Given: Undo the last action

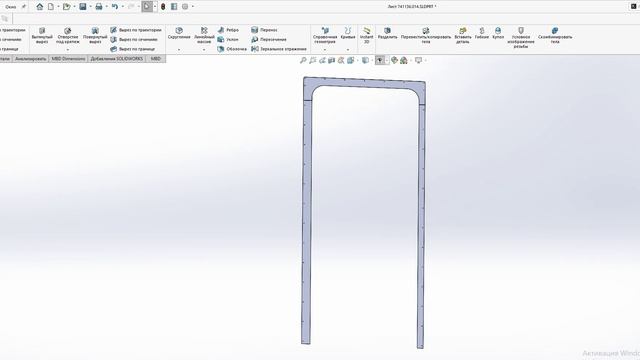Looking at the screenshot, I should click(115, 7).
